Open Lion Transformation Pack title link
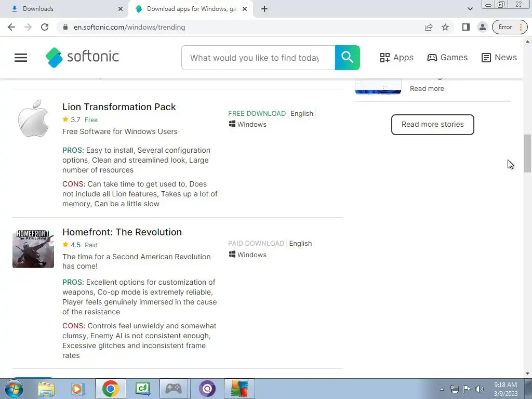The image size is (532, 399). pyautogui.click(x=119, y=107)
